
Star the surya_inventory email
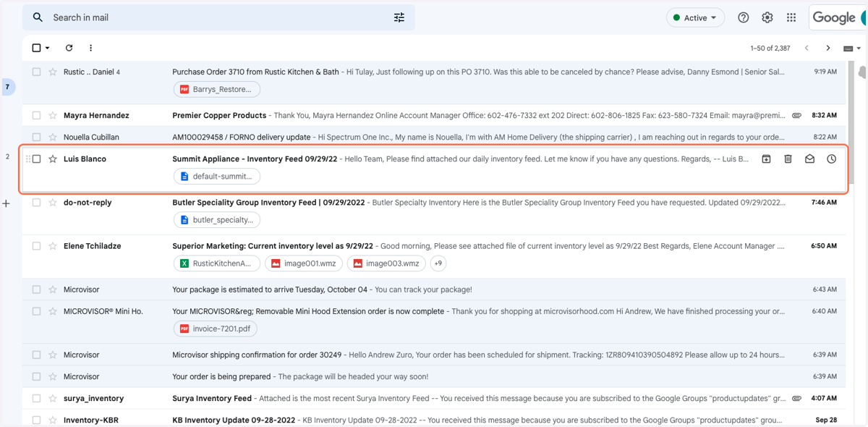click(53, 398)
